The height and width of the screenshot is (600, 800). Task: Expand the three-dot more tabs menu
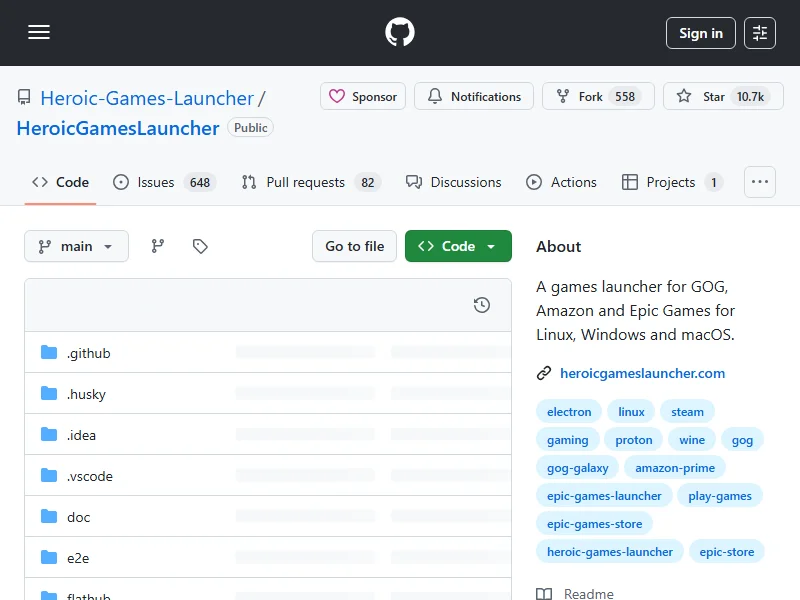(x=760, y=182)
